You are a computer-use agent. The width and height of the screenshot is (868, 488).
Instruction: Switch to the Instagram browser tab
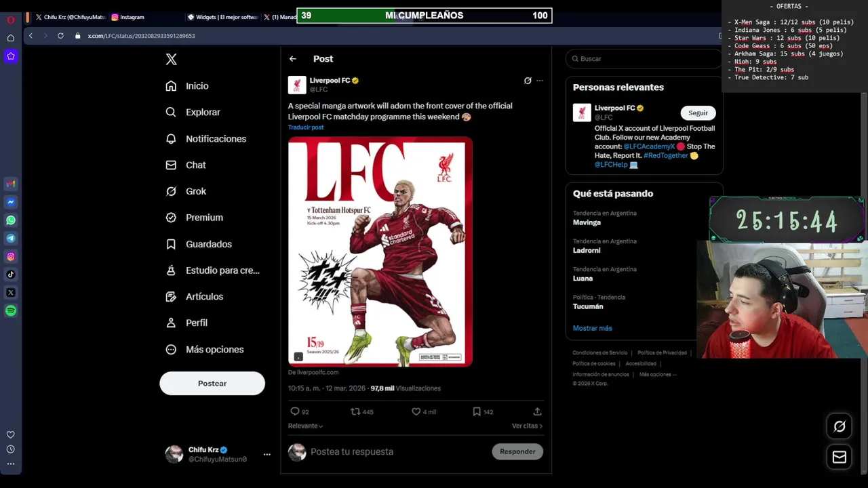(x=127, y=17)
